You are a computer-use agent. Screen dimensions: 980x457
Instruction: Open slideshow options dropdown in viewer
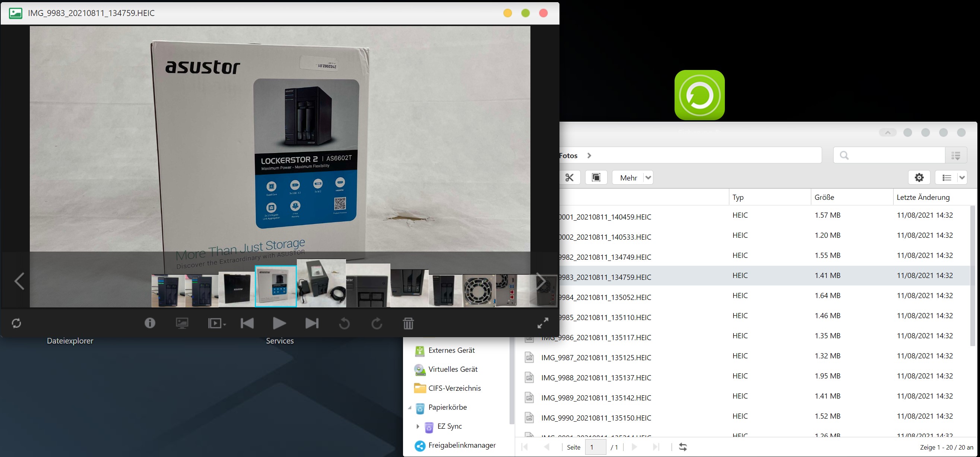click(217, 323)
